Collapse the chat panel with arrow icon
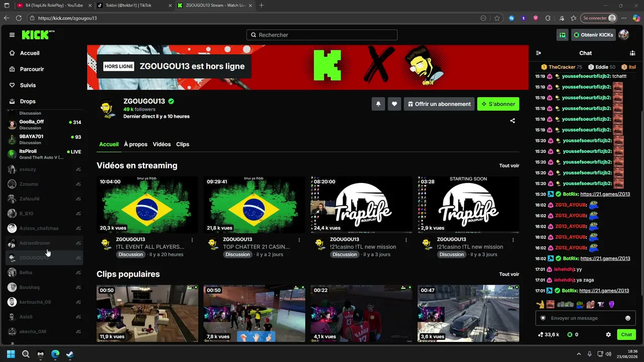Screen dimensions: 644x362 pos(538,53)
